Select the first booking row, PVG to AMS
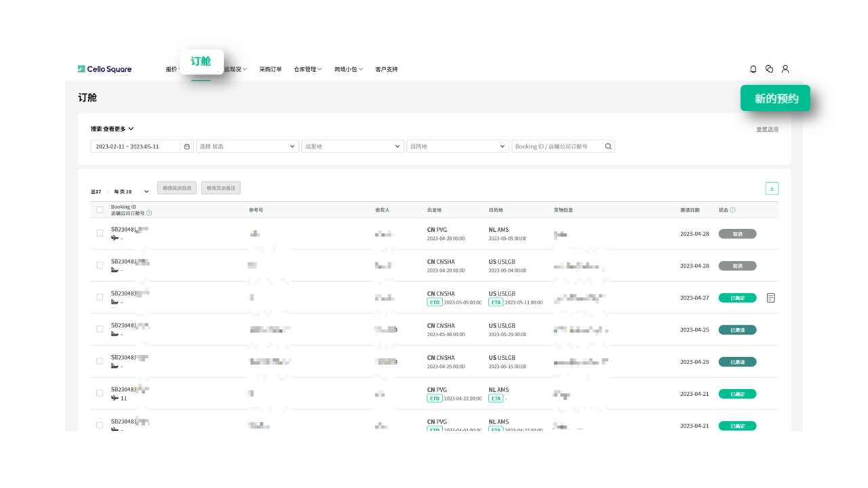868x488 pixels. 100,233
